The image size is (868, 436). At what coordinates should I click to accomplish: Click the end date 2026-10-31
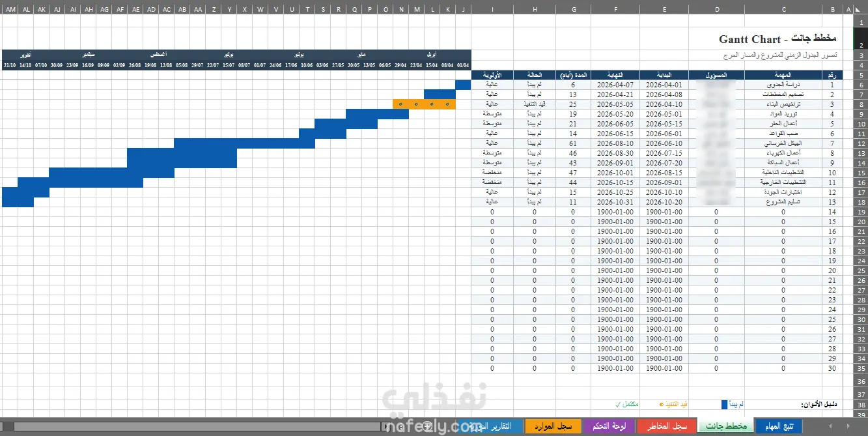click(616, 202)
